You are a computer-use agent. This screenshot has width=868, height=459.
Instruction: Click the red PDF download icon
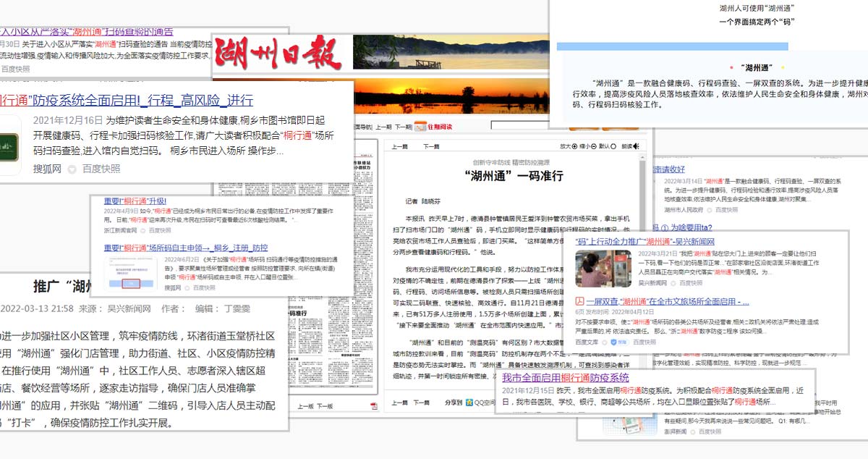coord(374,407)
